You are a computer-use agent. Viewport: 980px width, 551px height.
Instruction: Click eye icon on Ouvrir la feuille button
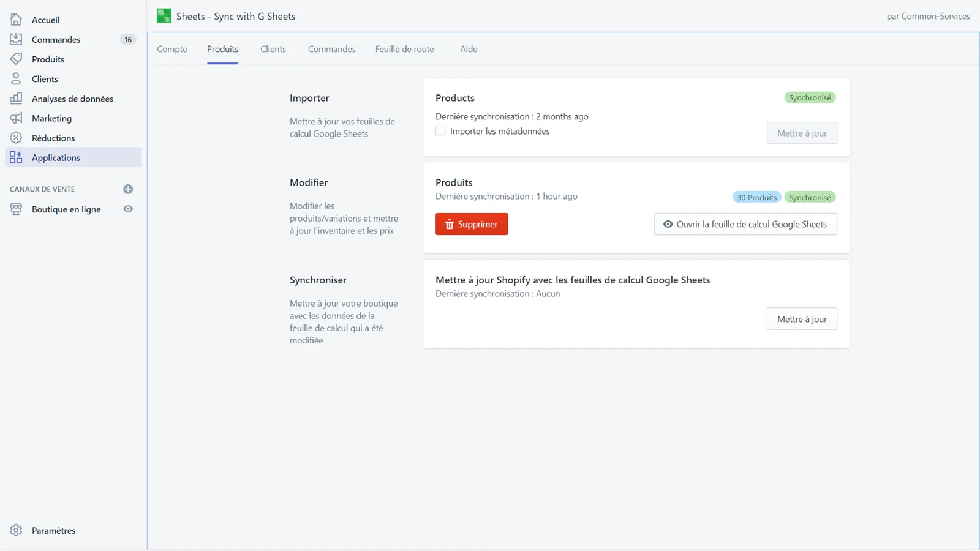coord(668,224)
